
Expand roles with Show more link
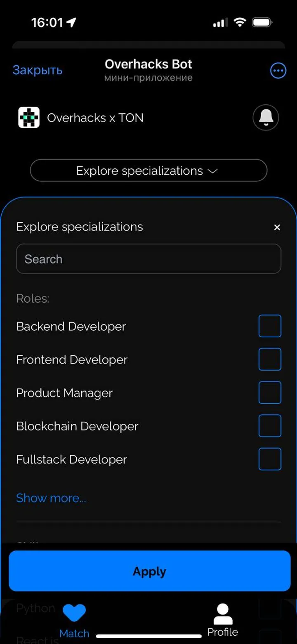[x=51, y=498]
